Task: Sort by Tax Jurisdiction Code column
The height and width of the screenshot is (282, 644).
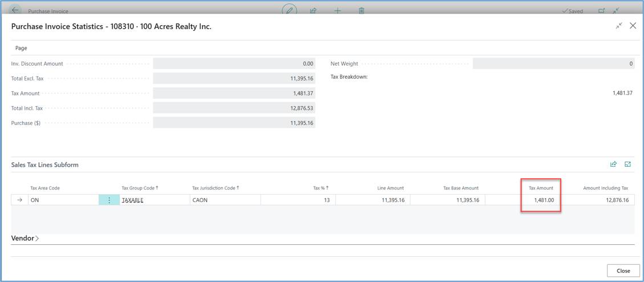Action: pyautogui.click(x=216, y=188)
